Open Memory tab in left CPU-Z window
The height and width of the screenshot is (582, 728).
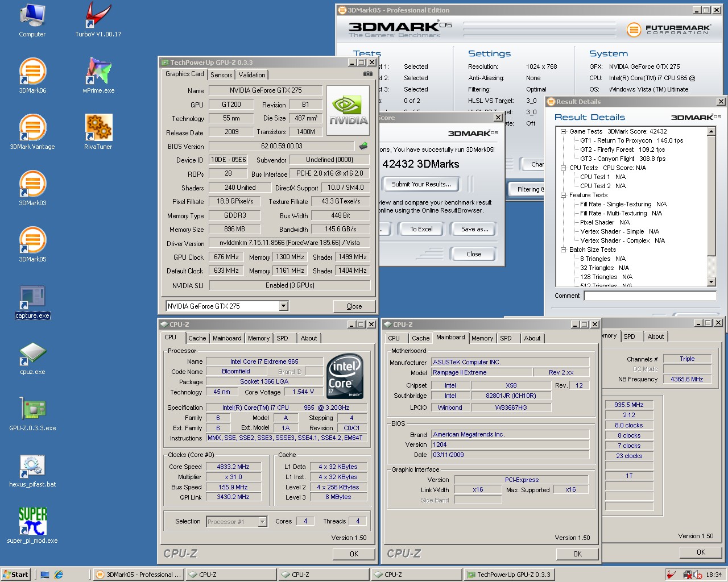259,338
